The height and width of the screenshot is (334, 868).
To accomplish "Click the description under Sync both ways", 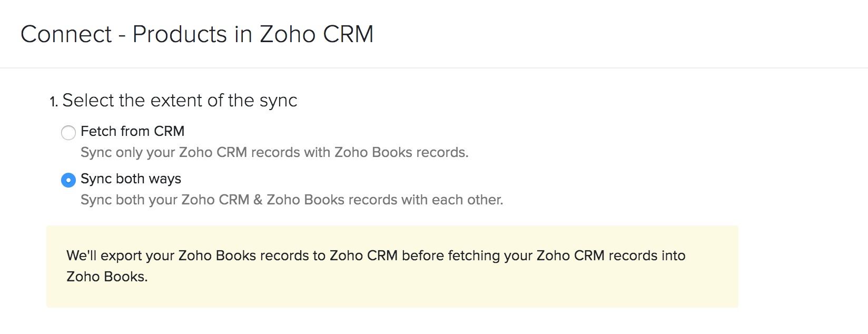I will [292, 200].
